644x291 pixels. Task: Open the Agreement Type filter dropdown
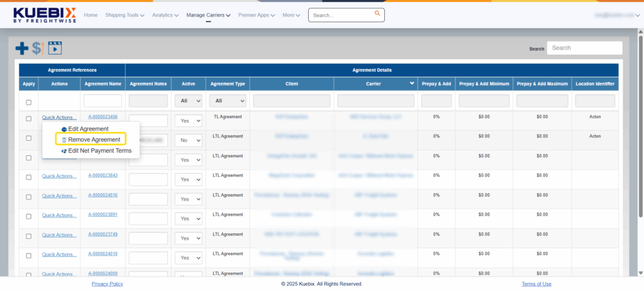click(x=227, y=101)
